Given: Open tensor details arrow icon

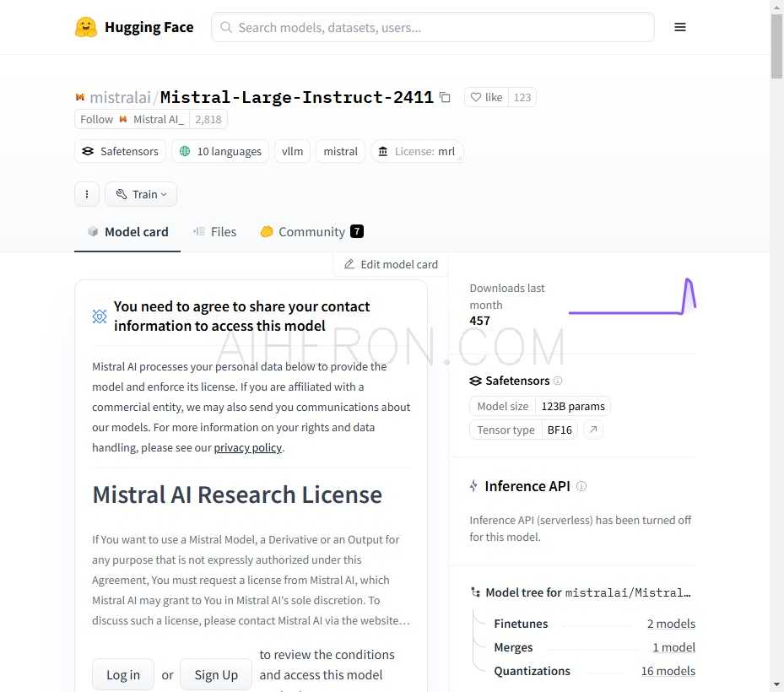Looking at the screenshot, I should [593, 430].
